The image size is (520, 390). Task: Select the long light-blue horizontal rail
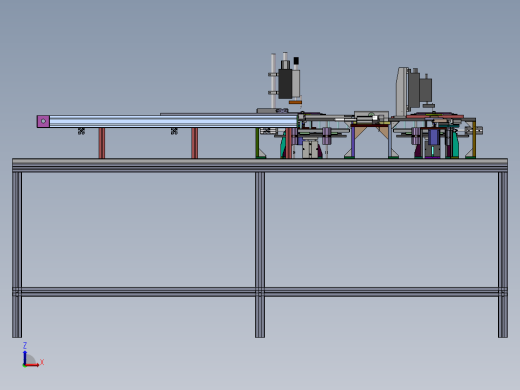pyautogui.click(x=173, y=121)
